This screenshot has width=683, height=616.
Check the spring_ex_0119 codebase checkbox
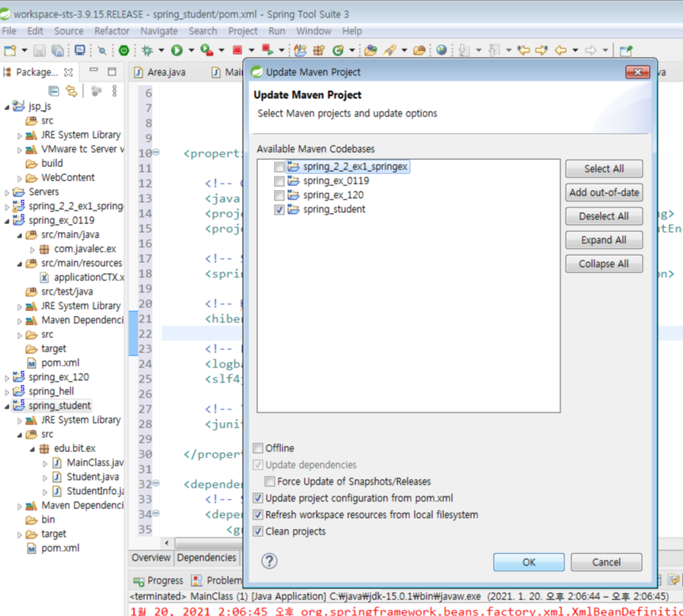[x=279, y=181]
